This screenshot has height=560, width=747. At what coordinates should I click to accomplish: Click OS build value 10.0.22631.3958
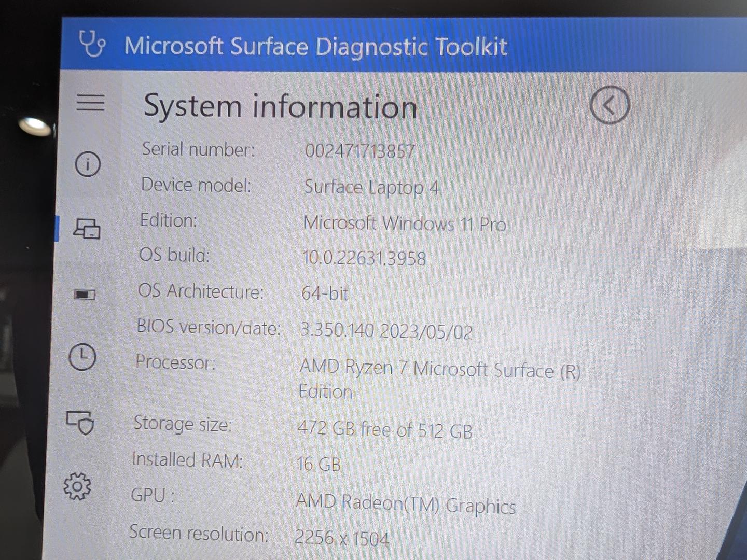coord(364,258)
